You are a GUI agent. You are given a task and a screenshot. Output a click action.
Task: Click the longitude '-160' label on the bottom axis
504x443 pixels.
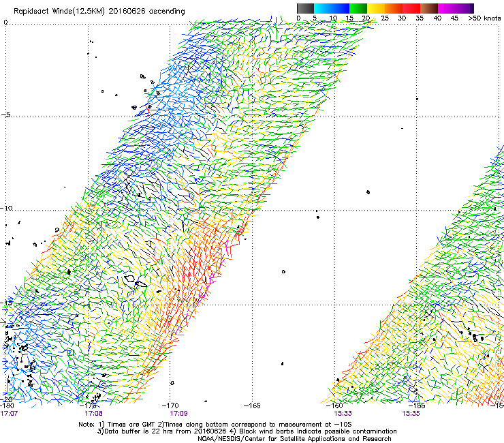[x=334, y=406]
